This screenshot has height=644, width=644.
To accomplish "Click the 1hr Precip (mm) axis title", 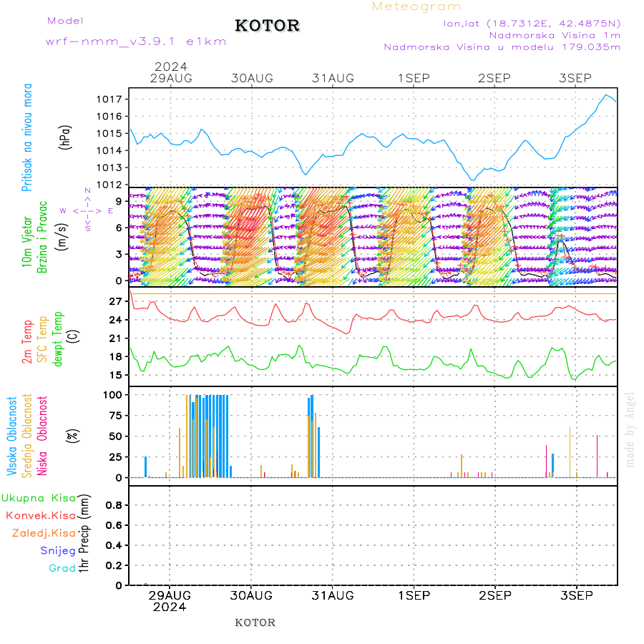I will click(x=84, y=534).
